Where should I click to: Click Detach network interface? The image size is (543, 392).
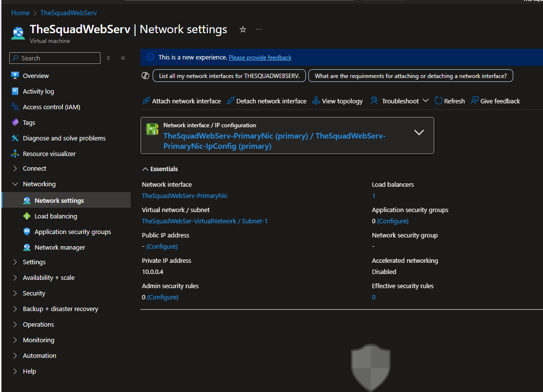(267, 101)
